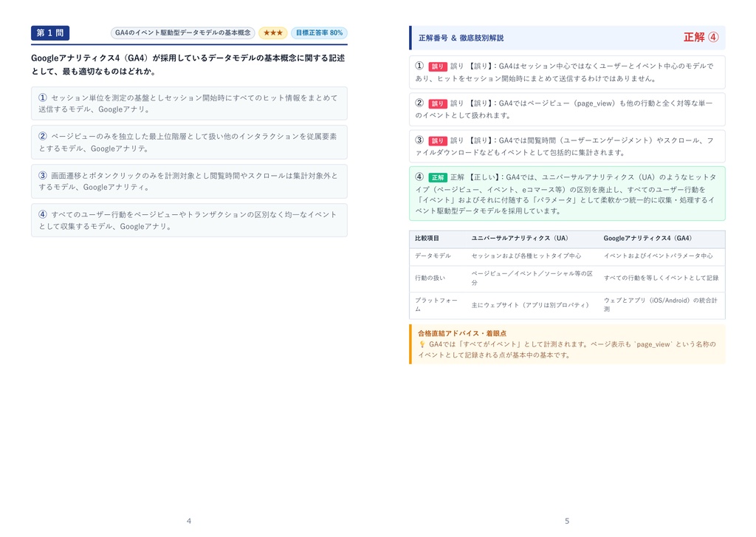Click the 行動の扱い row label
Image resolution: width=756 pixels, height=537 pixels.
click(430, 278)
